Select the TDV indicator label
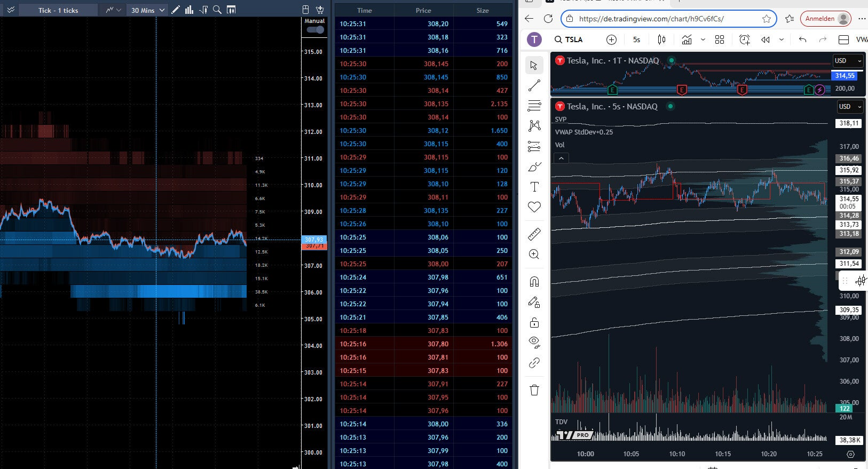Screen dimensions: 868x469 click(x=561, y=422)
